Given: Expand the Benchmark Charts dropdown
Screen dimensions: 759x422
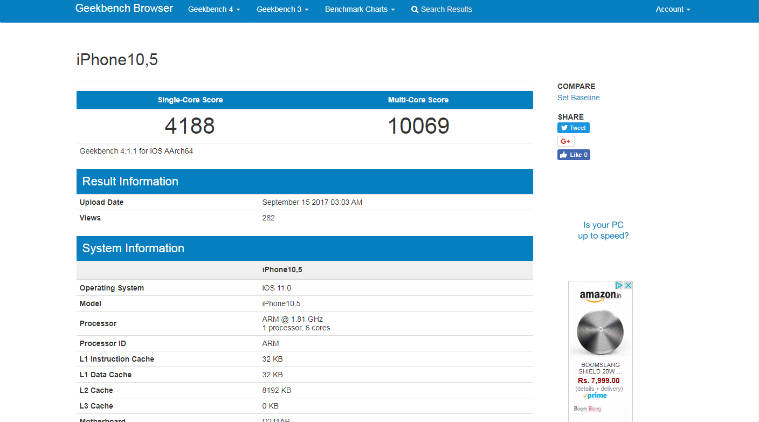Looking at the screenshot, I should (359, 10).
